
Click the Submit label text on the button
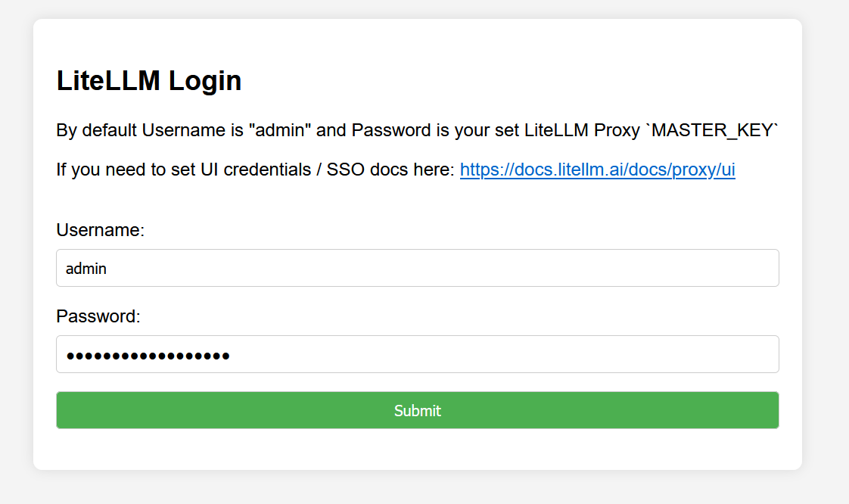pos(417,409)
